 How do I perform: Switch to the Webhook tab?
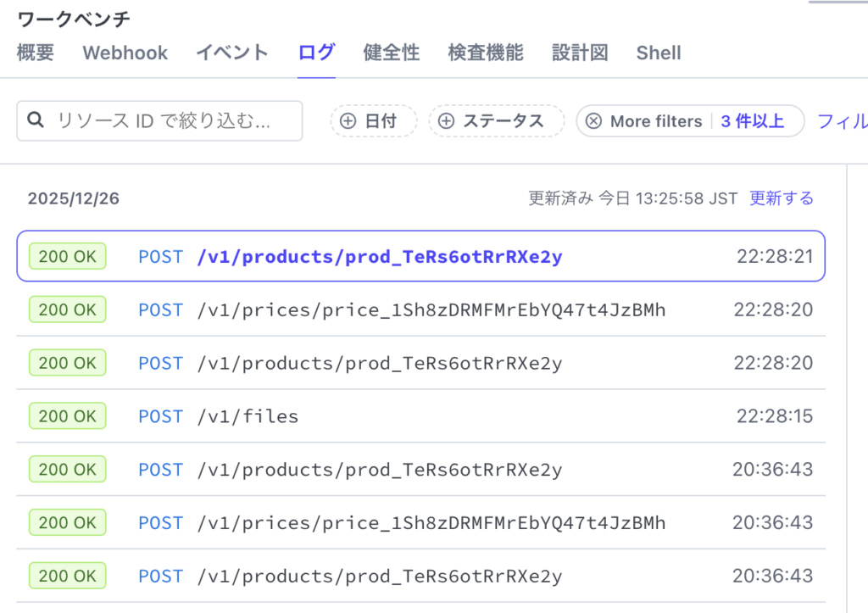(x=124, y=53)
